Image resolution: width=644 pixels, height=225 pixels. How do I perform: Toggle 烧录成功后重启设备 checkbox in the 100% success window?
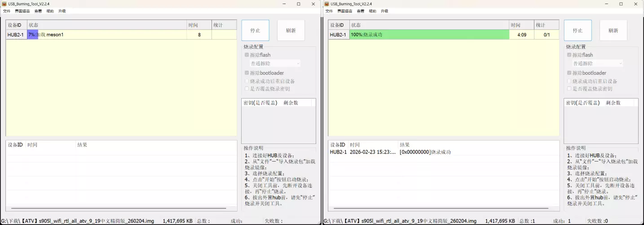569,81
